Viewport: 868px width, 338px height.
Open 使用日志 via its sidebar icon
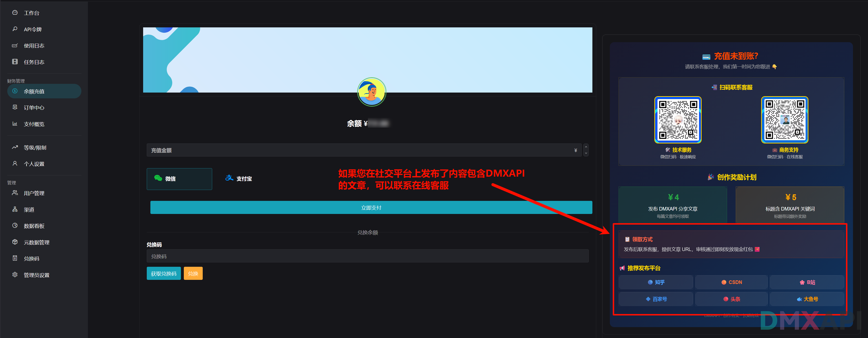pos(15,46)
